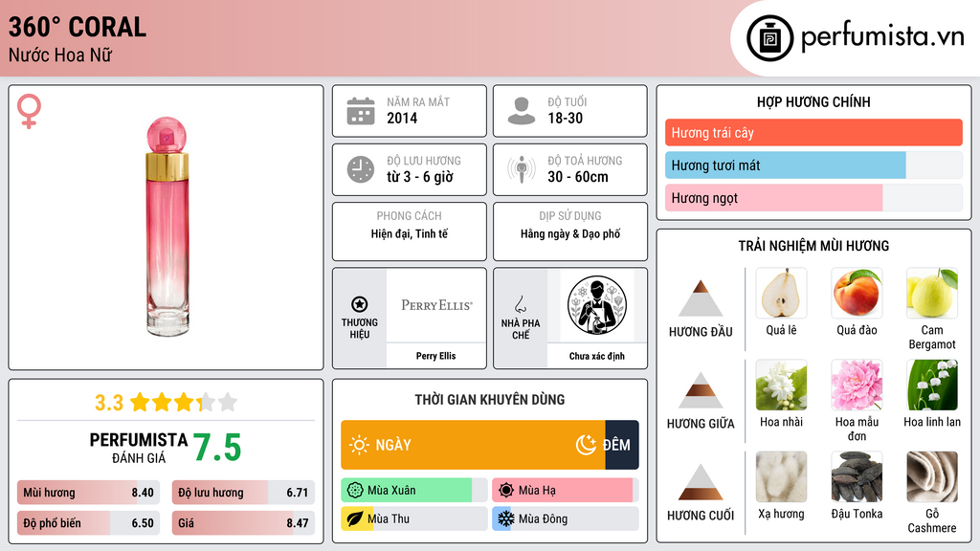Click the pink female gender symbol icon
This screenshot has width=980, height=551.
coord(29,111)
